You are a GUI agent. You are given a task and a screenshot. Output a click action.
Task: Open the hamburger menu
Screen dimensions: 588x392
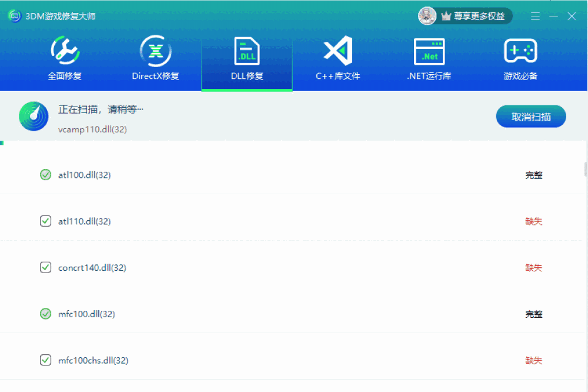535,16
